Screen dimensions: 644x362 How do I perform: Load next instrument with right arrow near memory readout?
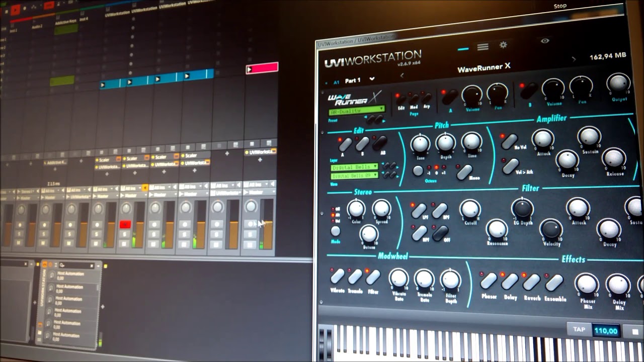[574, 59]
